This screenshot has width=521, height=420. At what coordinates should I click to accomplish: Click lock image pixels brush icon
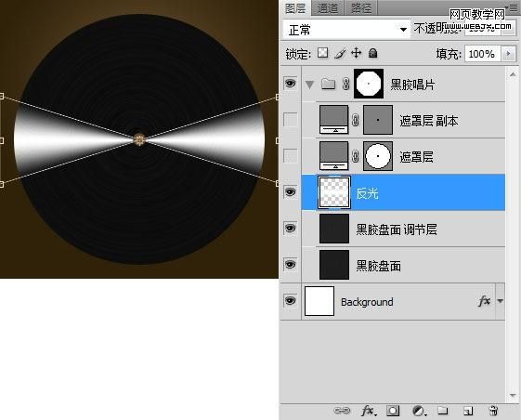click(340, 53)
